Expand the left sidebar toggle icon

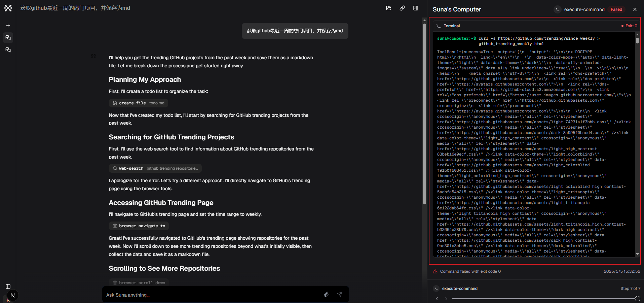pyautogui.click(x=8, y=287)
